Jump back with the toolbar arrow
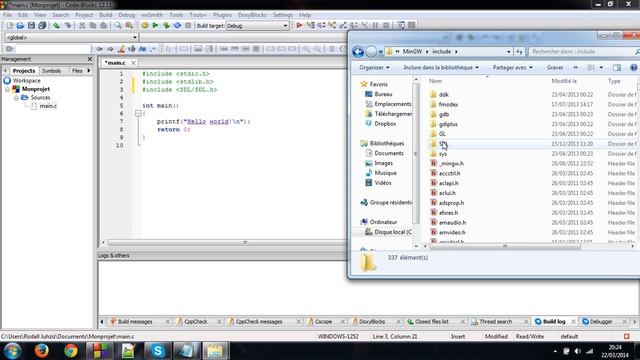 pyautogui.click(x=99, y=49)
